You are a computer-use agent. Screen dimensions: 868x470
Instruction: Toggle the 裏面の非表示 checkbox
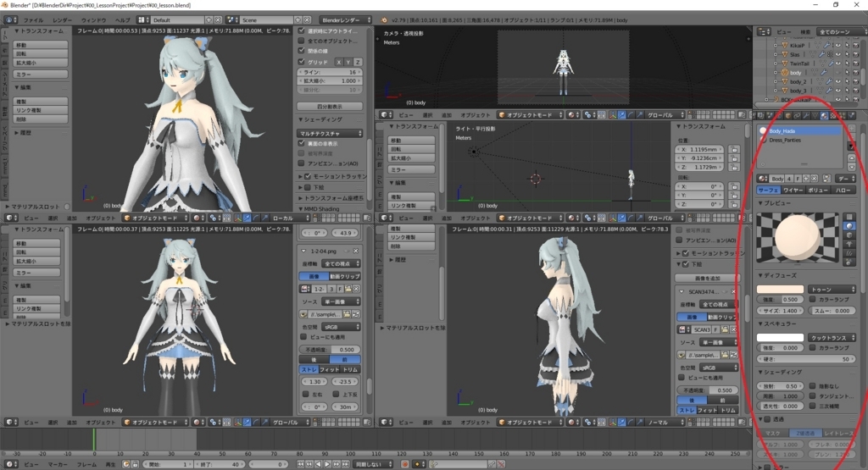click(301, 143)
